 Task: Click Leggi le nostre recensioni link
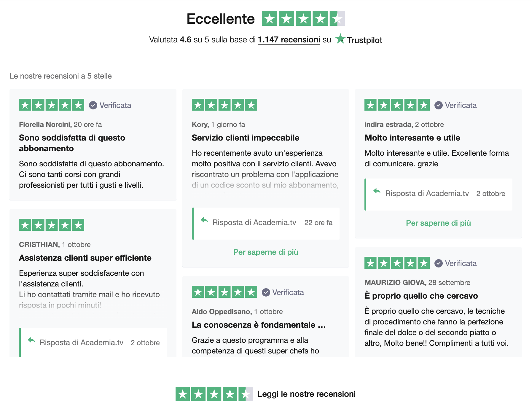click(x=306, y=394)
